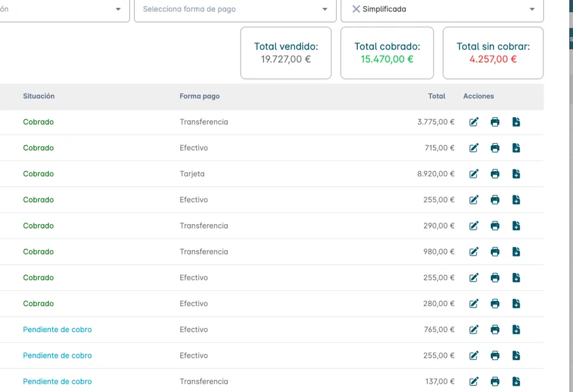573x392 pixels.
Task: Select the Total cobrado 15.470,00 € card
Action: pos(387,53)
